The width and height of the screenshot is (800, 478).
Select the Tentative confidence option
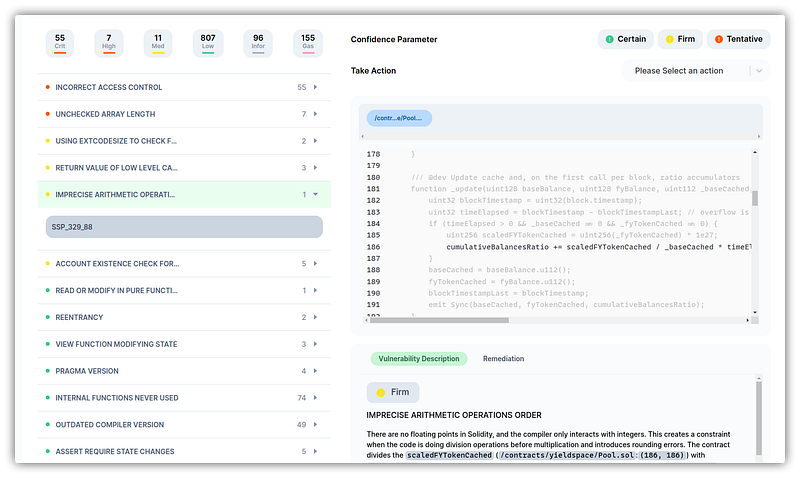(x=738, y=39)
